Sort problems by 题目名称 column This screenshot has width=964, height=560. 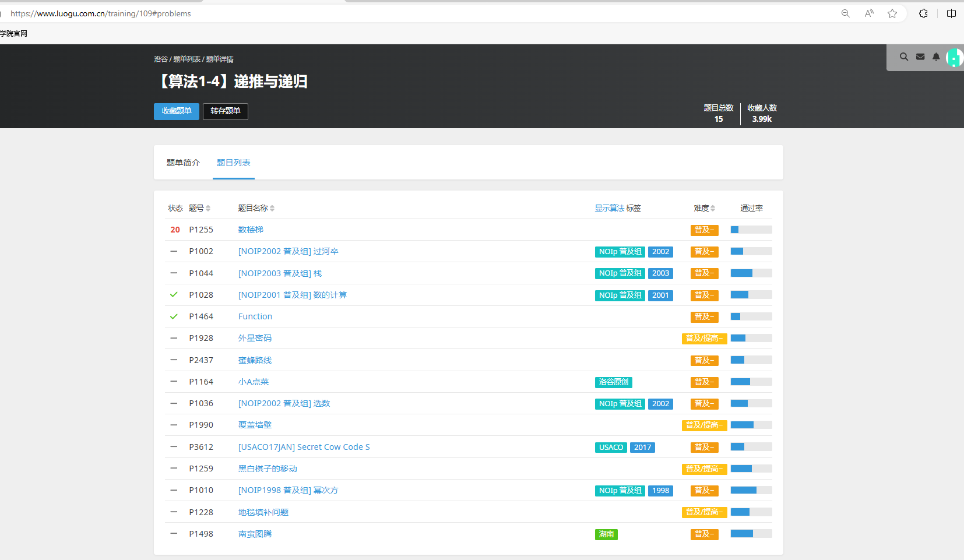click(256, 208)
